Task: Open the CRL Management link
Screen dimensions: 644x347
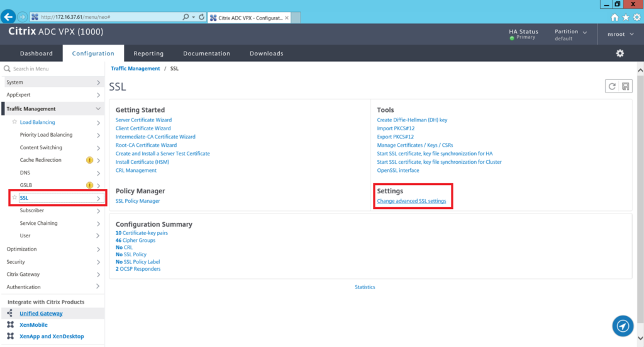Action: click(136, 170)
